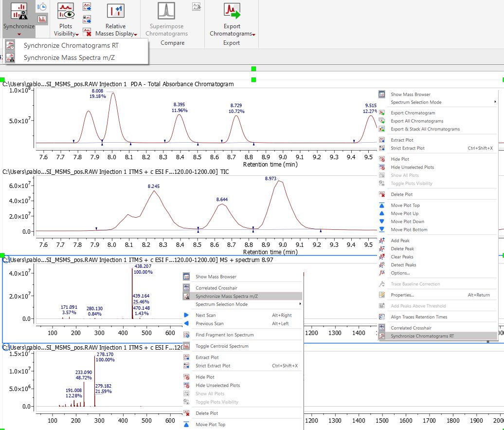The image size is (504, 430).
Task: Click Delete Plot above Move Plot Top, spectrum menu
Action: pos(243,413)
